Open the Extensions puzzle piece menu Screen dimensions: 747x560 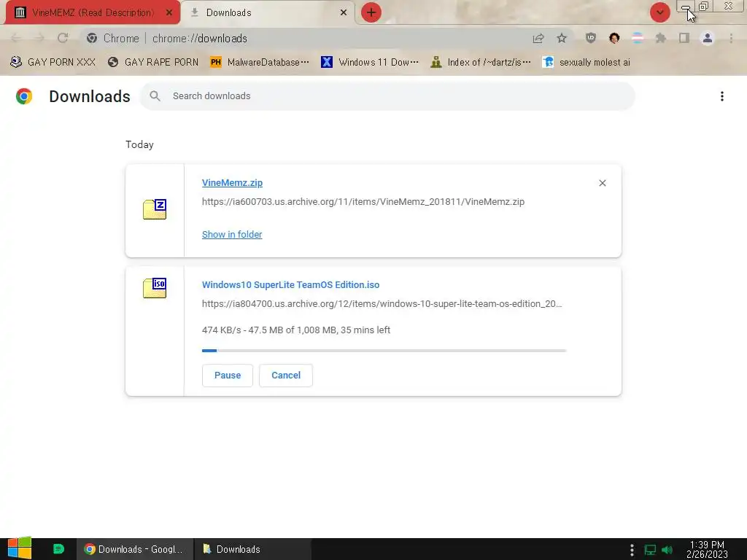661,38
